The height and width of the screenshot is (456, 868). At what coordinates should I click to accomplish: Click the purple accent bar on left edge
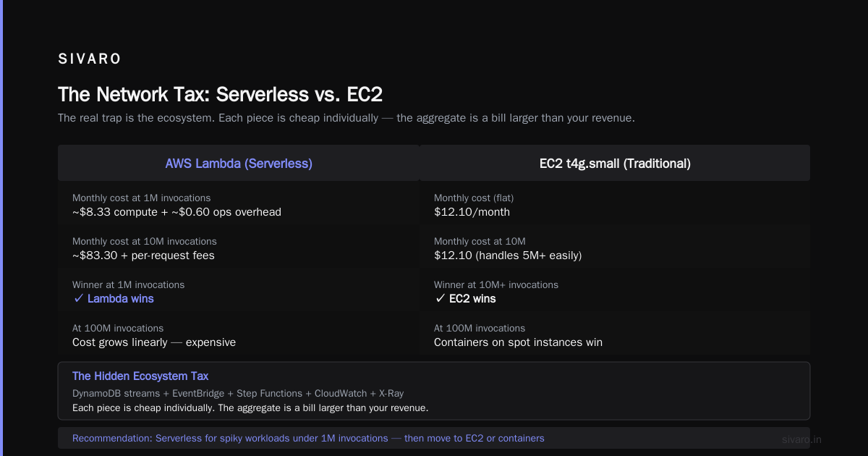(x=1, y=228)
